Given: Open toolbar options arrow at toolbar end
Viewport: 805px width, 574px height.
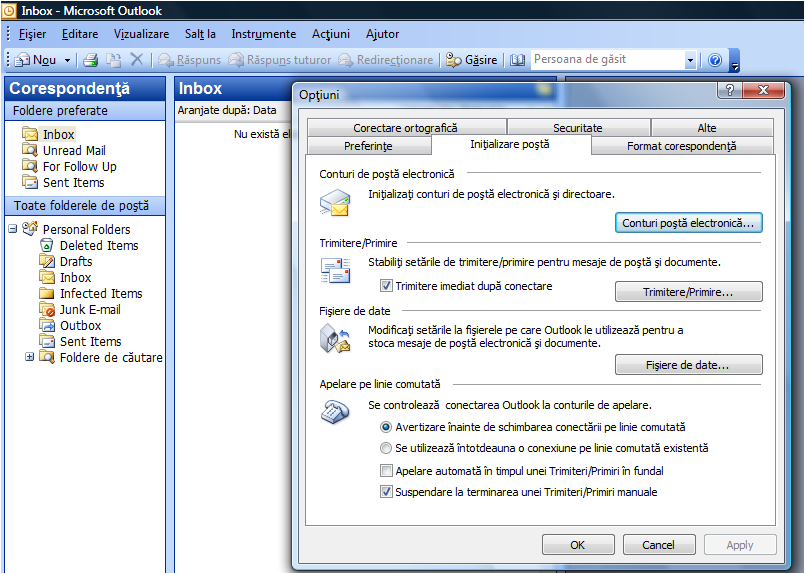Looking at the screenshot, I should (735, 61).
